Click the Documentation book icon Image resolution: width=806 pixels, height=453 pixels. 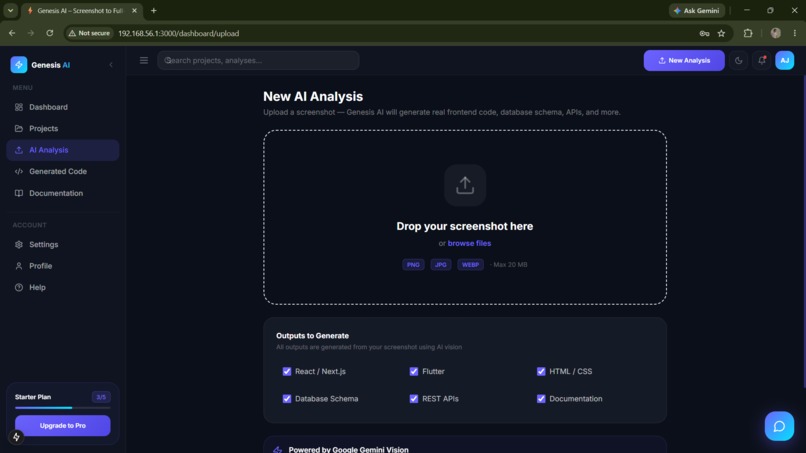click(19, 193)
